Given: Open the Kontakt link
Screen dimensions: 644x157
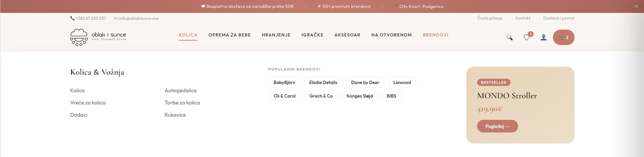Looking at the screenshot, I should pyautogui.click(x=523, y=18).
